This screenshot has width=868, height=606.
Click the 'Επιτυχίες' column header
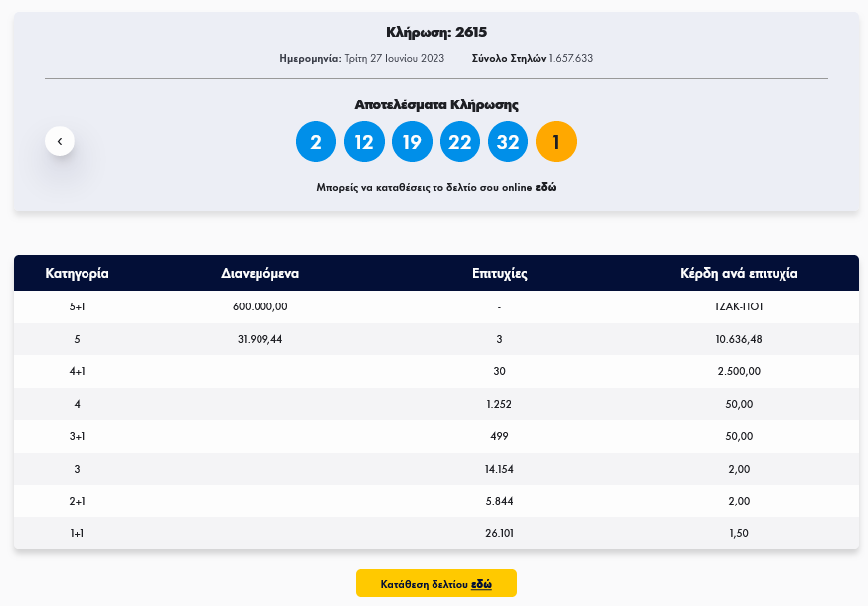coord(499,273)
